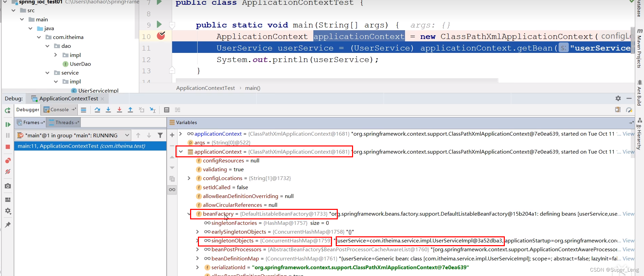Screen dimensions: 644x276
Task: Click the Duplicate Watch copy icon
Action: click(172, 179)
